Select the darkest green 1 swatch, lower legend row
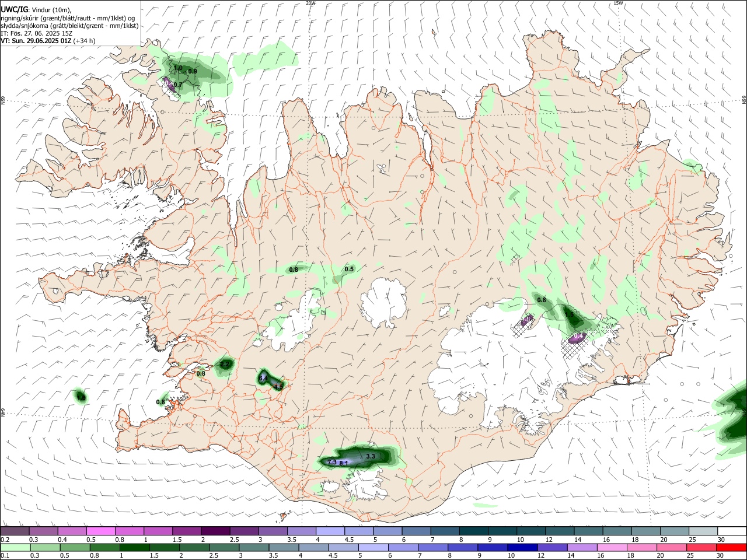This screenshot has height=560, width=747. click(135, 547)
